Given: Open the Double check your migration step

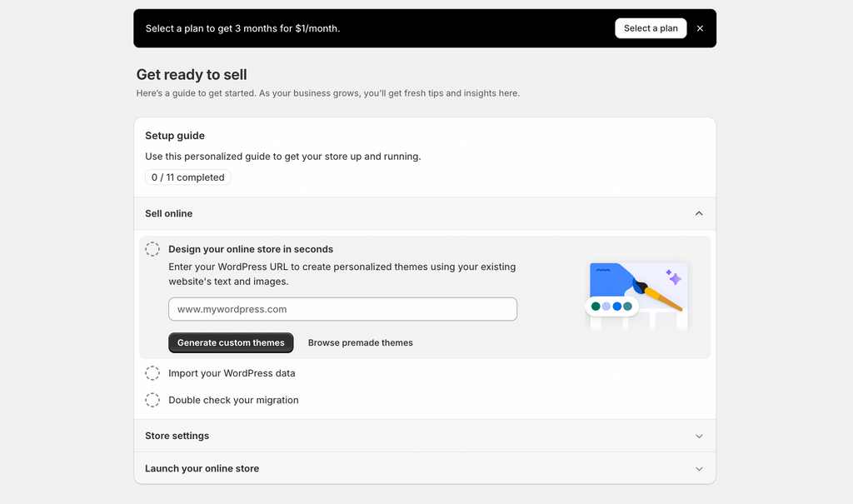Looking at the screenshot, I should (x=233, y=400).
